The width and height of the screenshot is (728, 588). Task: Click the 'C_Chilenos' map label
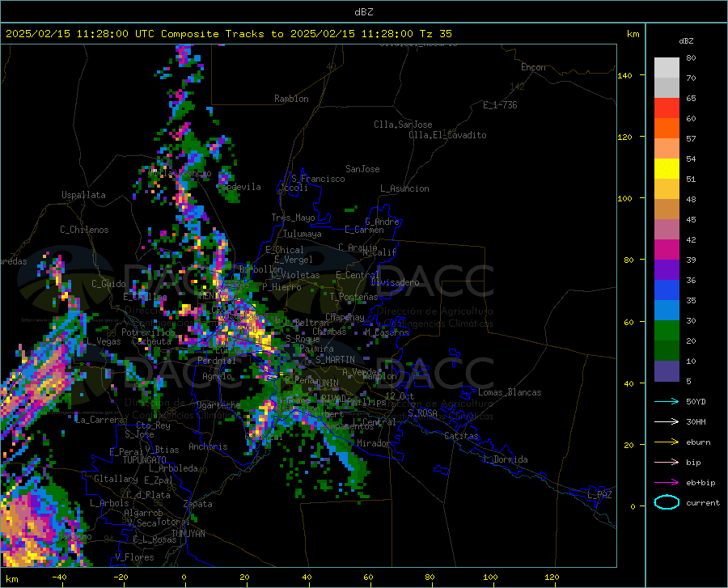[x=84, y=230]
